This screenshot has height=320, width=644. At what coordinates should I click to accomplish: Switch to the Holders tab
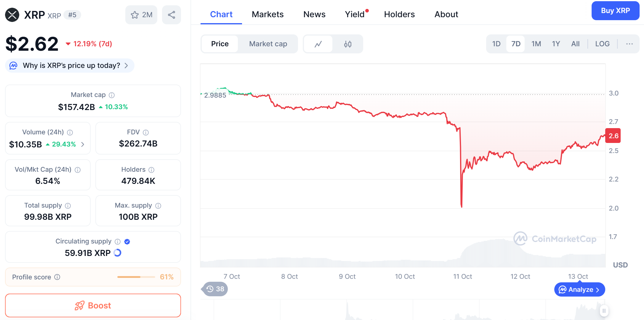(399, 14)
